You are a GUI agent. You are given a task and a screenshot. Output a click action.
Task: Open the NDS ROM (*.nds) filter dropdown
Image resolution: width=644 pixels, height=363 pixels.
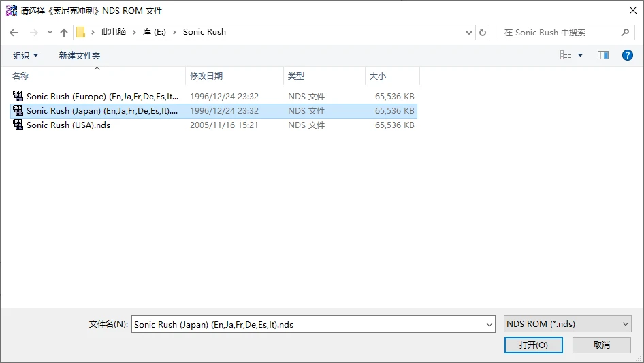(567, 324)
